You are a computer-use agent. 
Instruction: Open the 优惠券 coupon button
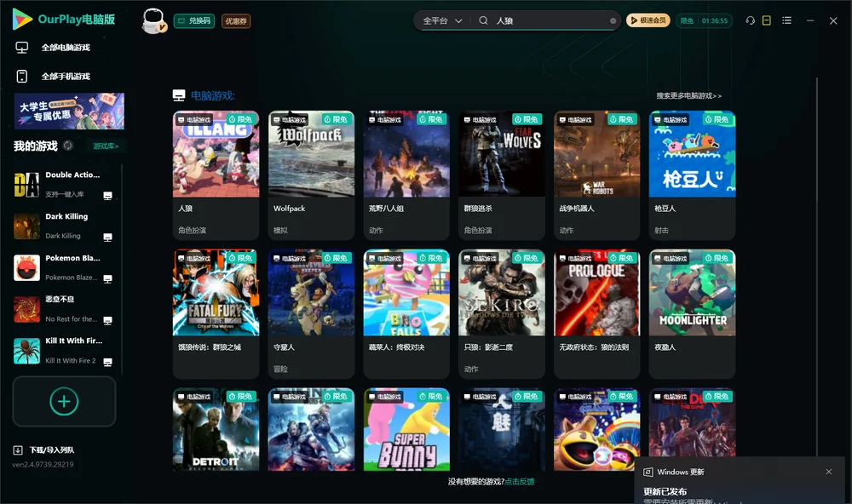pos(236,21)
